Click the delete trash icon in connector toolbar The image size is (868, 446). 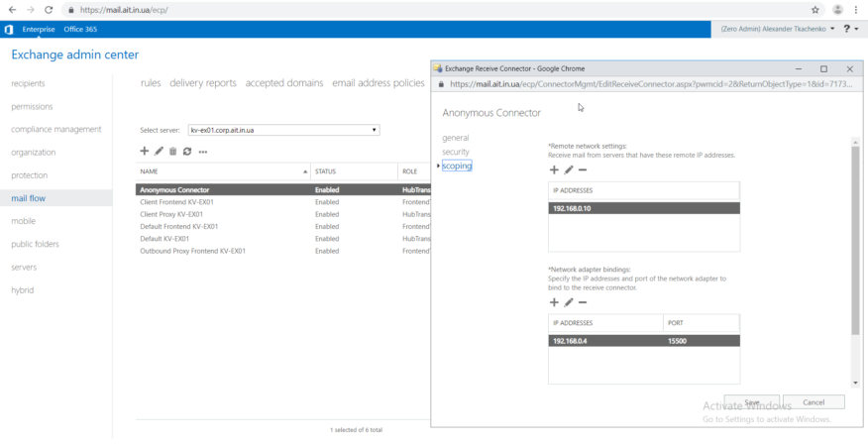click(172, 152)
